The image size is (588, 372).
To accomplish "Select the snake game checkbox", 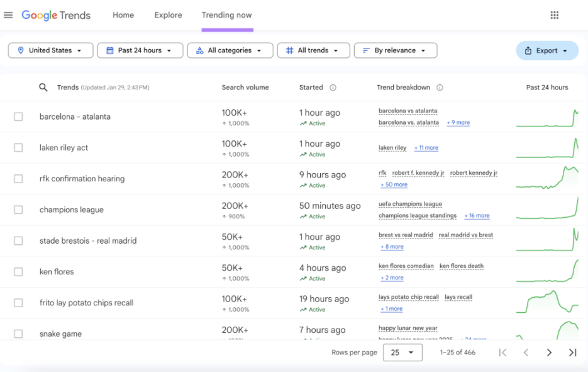I will tap(18, 334).
